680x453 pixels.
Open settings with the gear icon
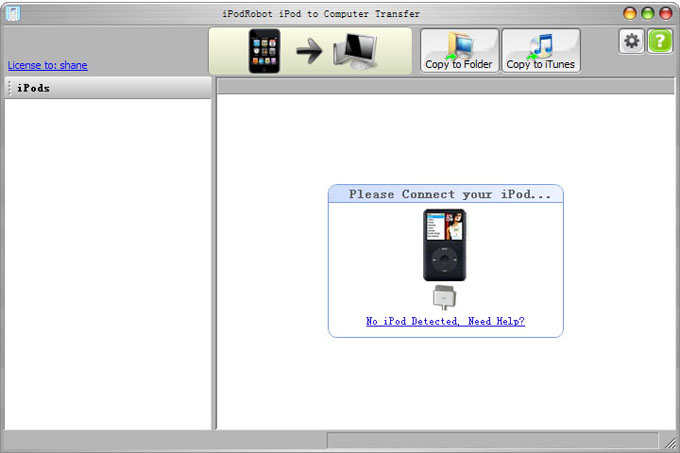[x=631, y=41]
